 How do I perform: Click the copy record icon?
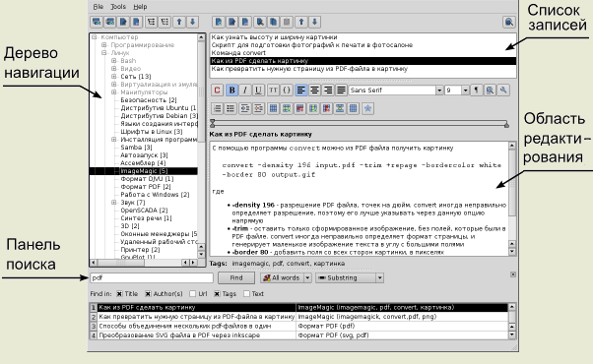[x=273, y=22]
